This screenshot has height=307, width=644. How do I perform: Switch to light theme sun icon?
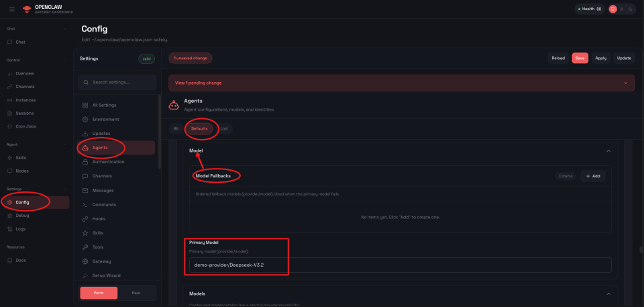pos(621,9)
